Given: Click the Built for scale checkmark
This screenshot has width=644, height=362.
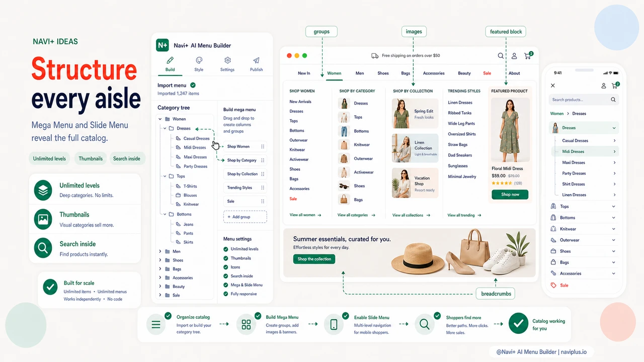Looking at the screenshot, I should [50, 287].
